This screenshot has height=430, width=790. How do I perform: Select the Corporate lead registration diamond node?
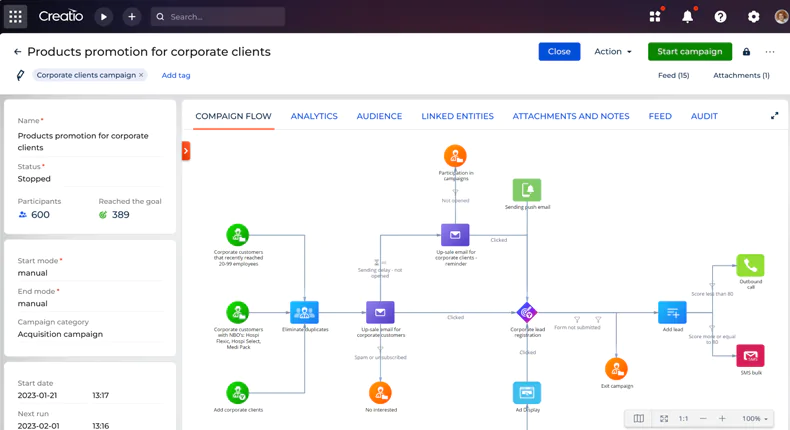point(527,313)
